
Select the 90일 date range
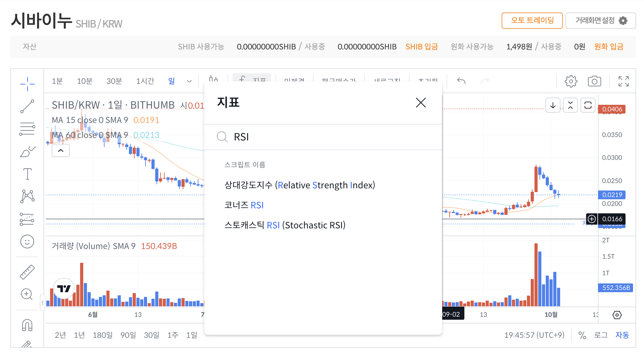[x=128, y=335]
